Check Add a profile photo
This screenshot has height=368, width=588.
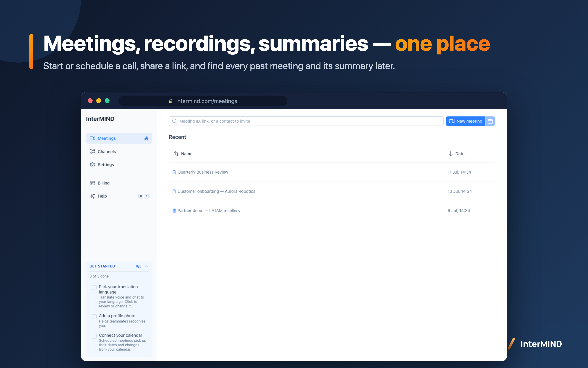[94, 316]
